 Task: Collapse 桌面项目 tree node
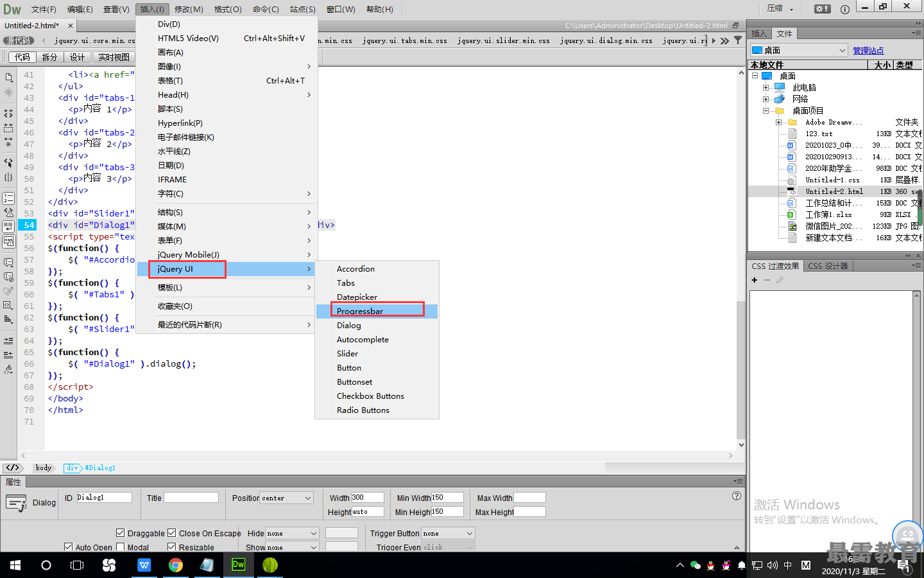(x=766, y=110)
